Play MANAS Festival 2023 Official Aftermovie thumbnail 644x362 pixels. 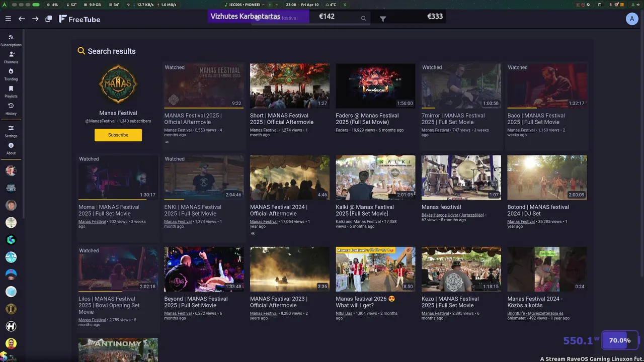pyautogui.click(x=290, y=269)
